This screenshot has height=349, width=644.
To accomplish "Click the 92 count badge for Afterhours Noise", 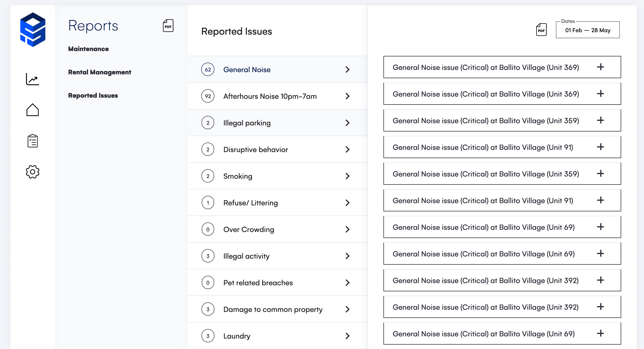I will tap(208, 96).
